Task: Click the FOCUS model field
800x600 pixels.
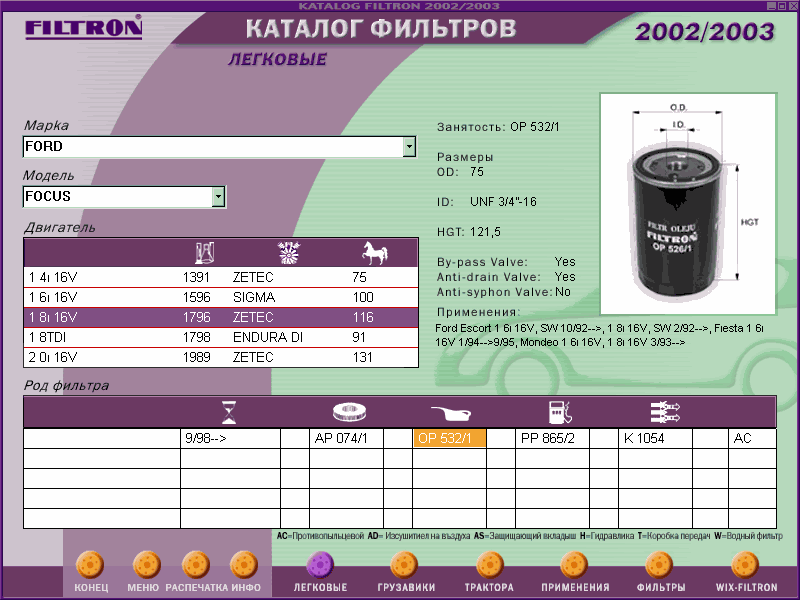Action: [124, 196]
